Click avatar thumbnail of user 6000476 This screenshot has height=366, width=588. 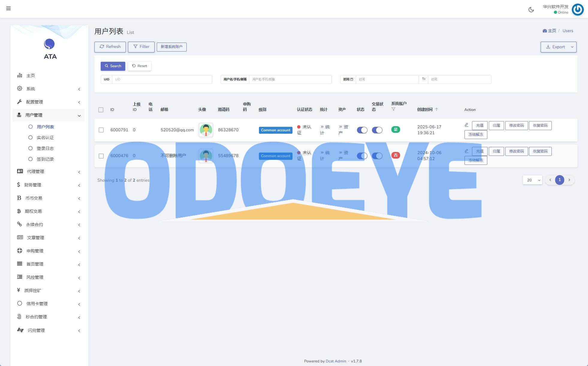pyautogui.click(x=206, y=156)
